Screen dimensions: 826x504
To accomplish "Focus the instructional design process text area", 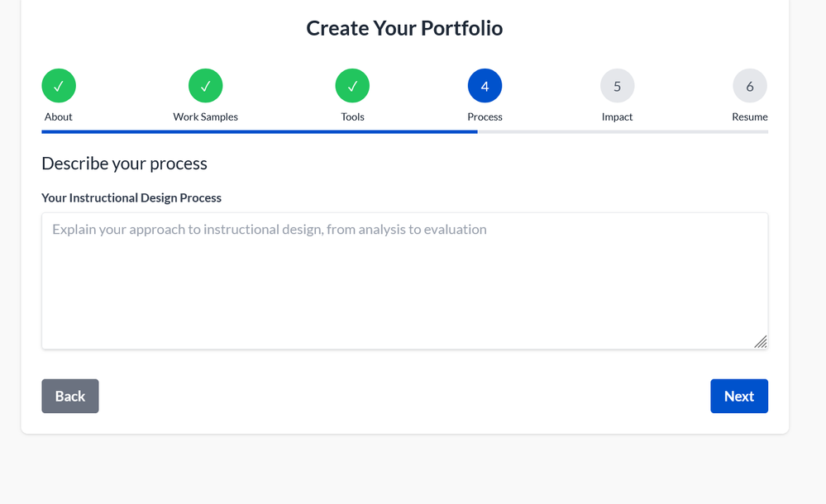I will tap(404, 281).
